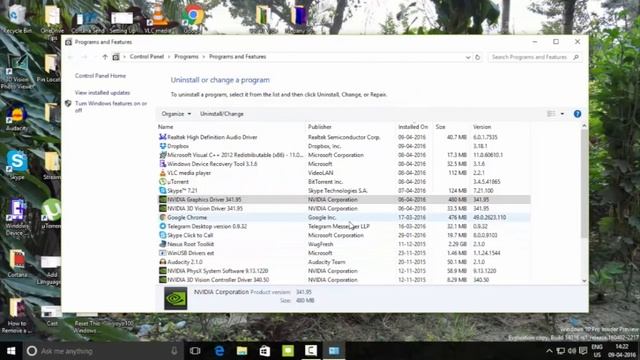Select Microsoft Visual C++ 2012 Redistributable row
640x360 pixels.
[344, 155]
